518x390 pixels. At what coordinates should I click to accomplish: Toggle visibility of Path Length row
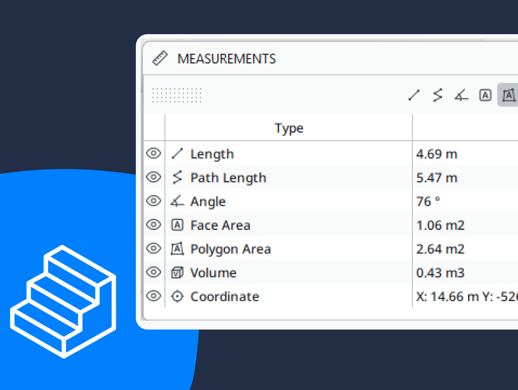[154, 177]
